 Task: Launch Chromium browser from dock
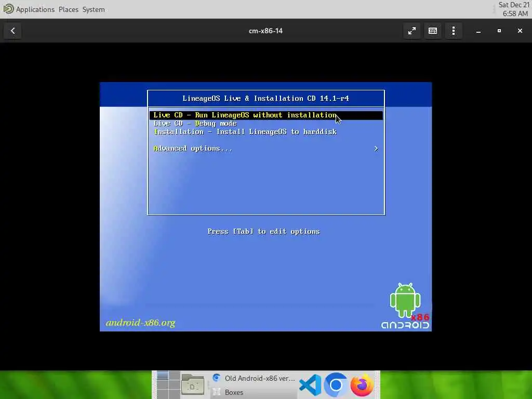click(x=336, y=385)
